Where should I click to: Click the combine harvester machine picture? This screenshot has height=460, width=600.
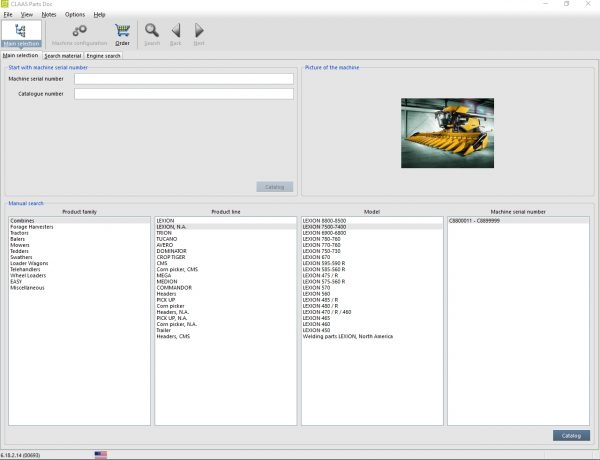tap(447, 133)
